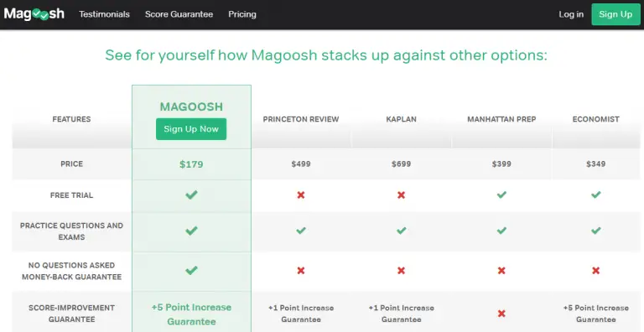
Task: Click Princeton Review's Free Trial red X
Action: point(301,195)
